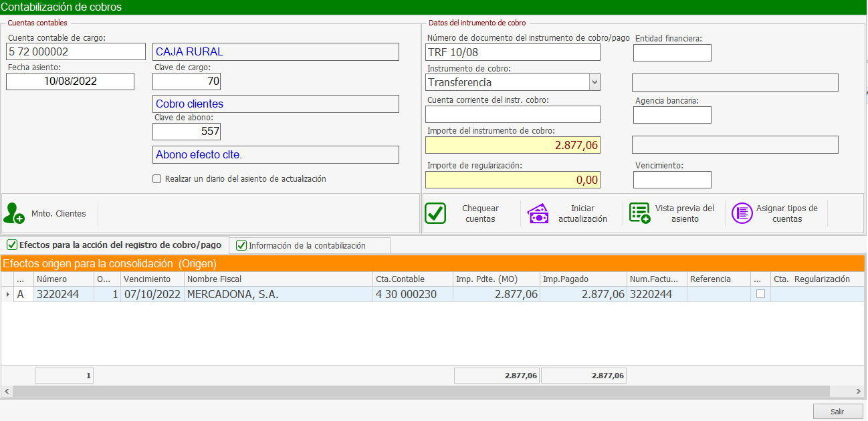Screen dimensions: 868x421
Task: Click the Entidad financiera input box
Action: click(672, 53)
